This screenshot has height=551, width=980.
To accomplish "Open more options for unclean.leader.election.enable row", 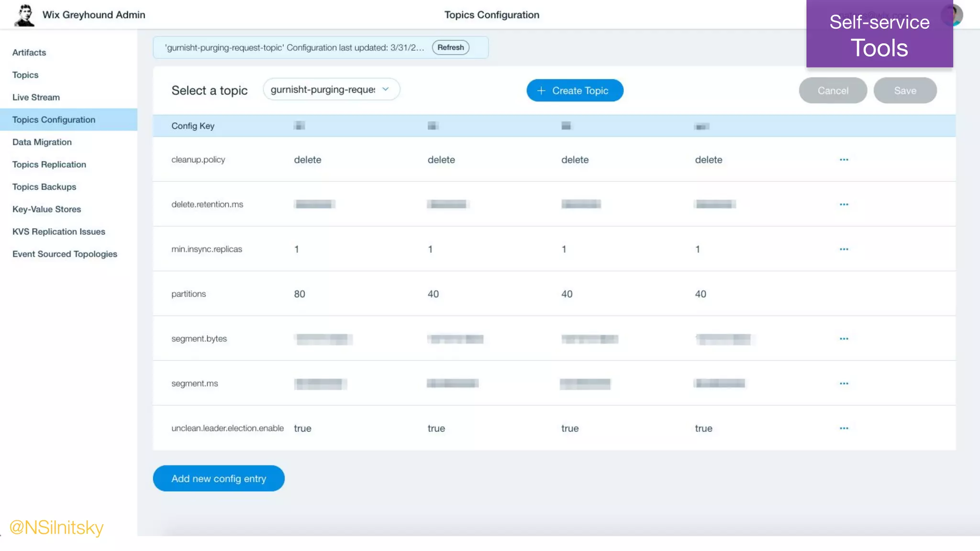I will [844, 429].
